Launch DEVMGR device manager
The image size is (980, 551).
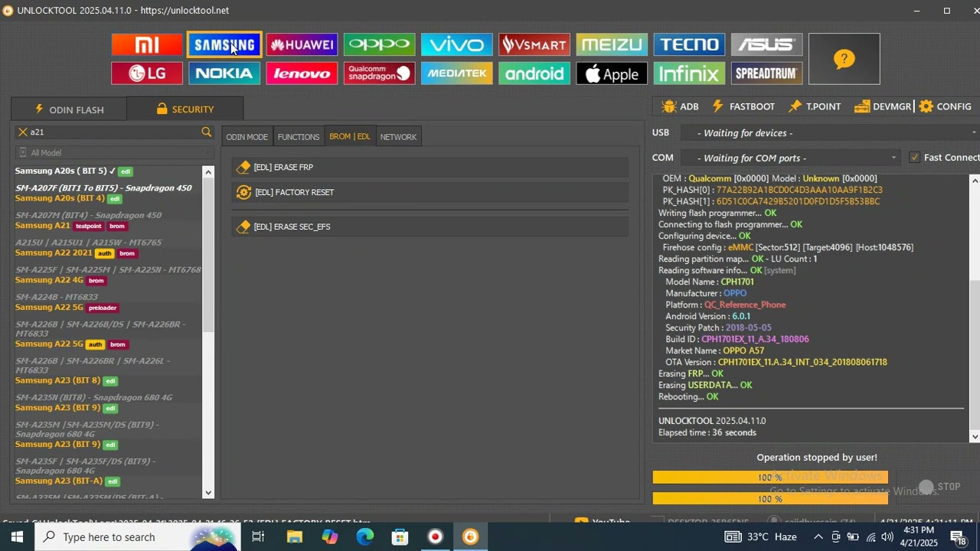click(x=883, y=106)
